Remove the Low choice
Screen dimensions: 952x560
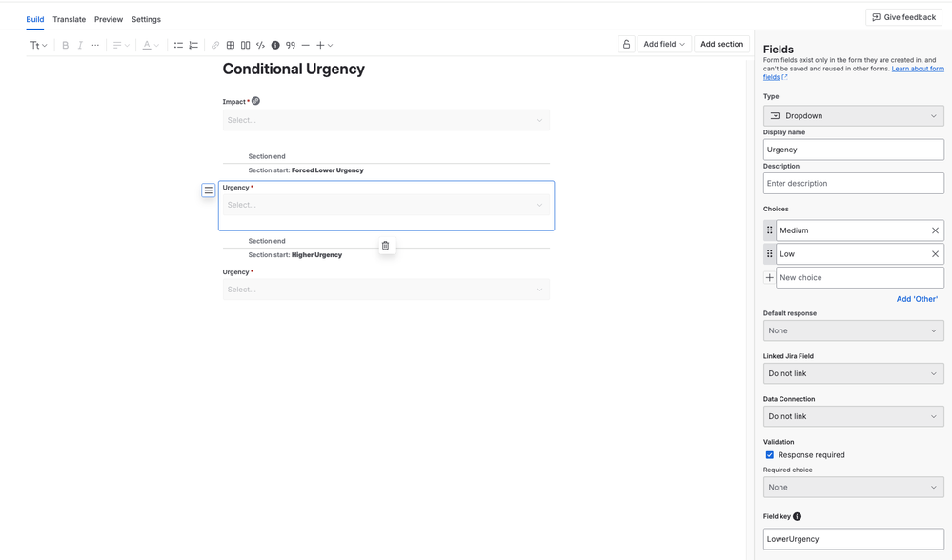[935, 254]
